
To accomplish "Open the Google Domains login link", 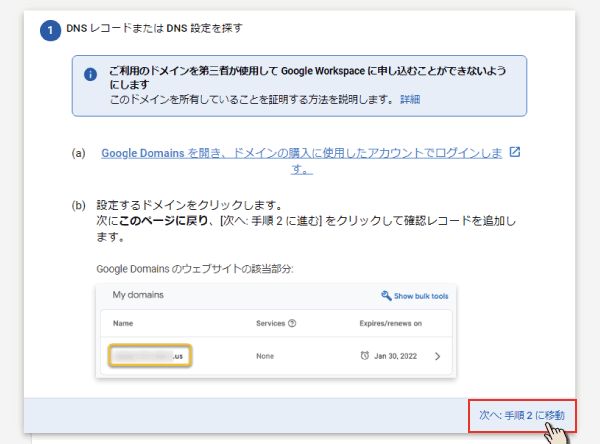I will [302, 161].
